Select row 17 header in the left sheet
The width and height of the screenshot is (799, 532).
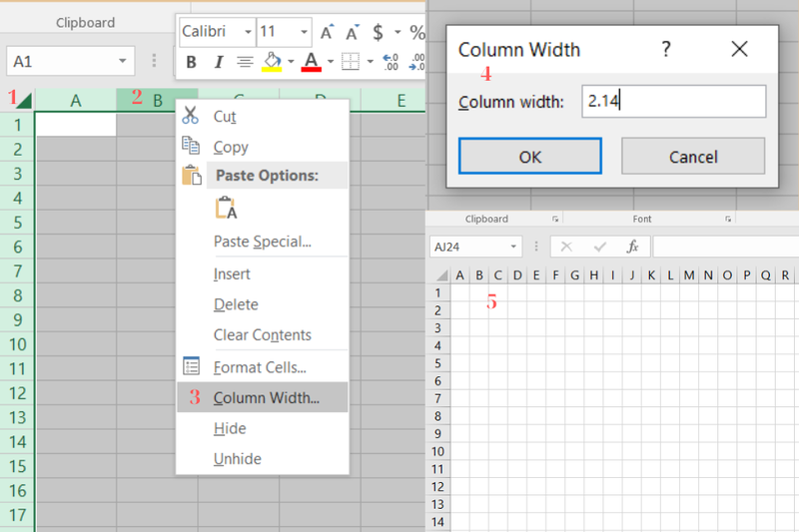pos(17,515)
